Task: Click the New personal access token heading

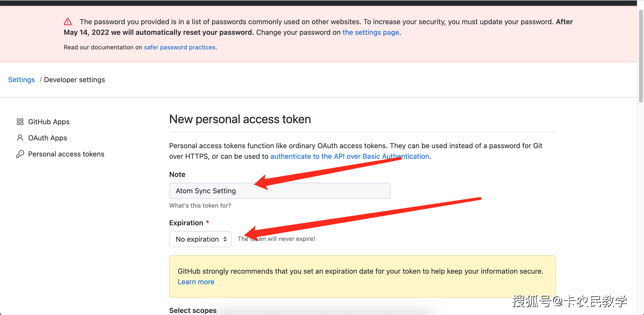Action: [240, 119]
